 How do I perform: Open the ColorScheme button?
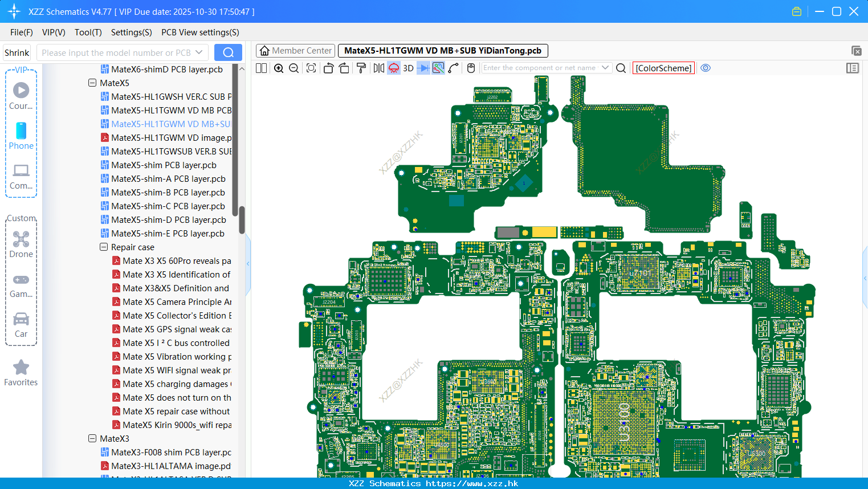[663, 68]
